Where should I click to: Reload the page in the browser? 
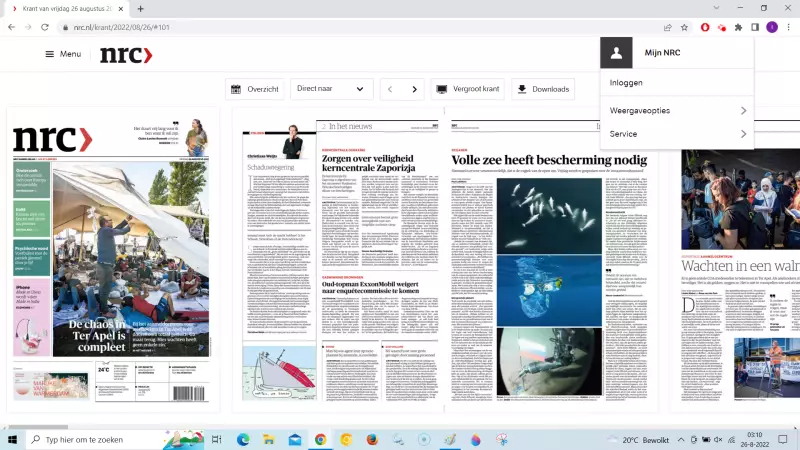coord(46,27)
